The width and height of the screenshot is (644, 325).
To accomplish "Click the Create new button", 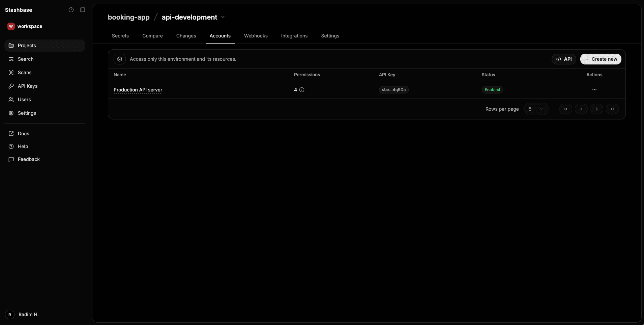I will tap(601, 59).
